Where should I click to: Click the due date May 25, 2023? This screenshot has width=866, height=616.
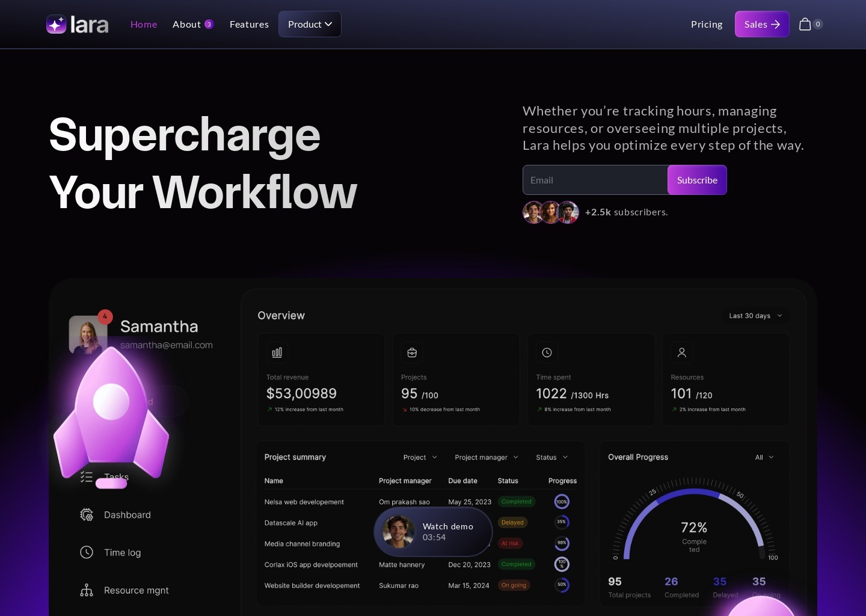coord(470,502)
